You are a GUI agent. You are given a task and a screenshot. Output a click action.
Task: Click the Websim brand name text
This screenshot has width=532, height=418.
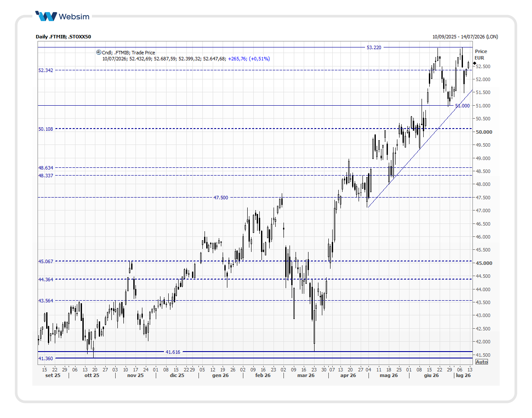[x=74, y=17]
